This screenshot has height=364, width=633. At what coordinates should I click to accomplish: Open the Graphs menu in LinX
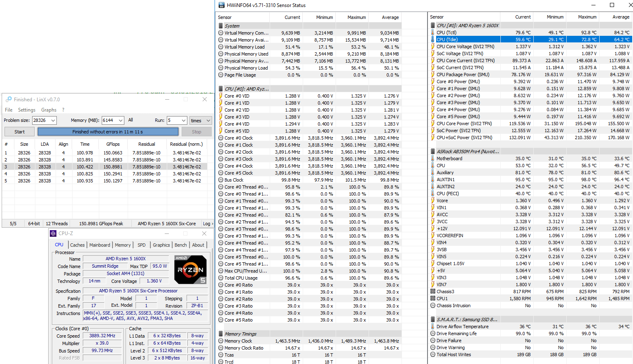(x=49, y=110)
